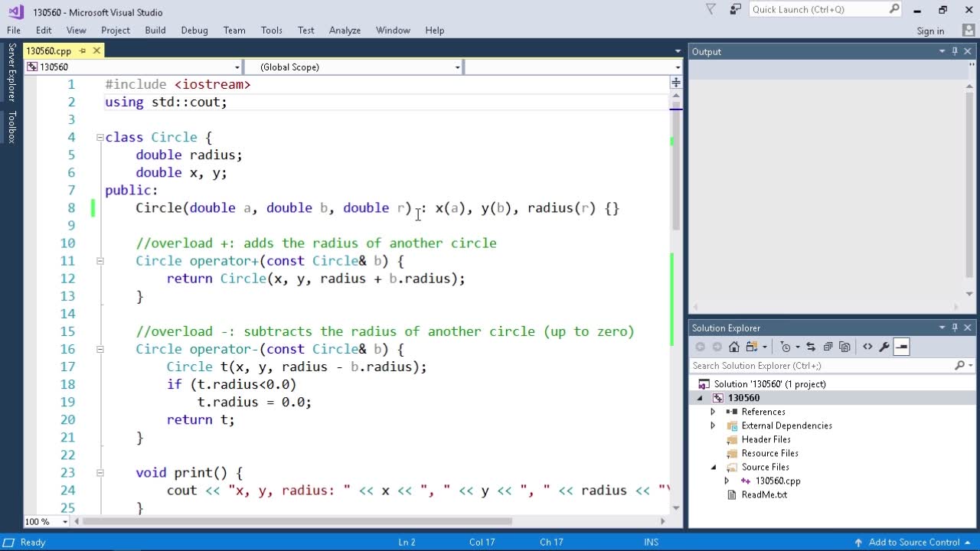Toggle auto-hide pin on Output panel
980x551 pixels.
[x=955, y=51]
